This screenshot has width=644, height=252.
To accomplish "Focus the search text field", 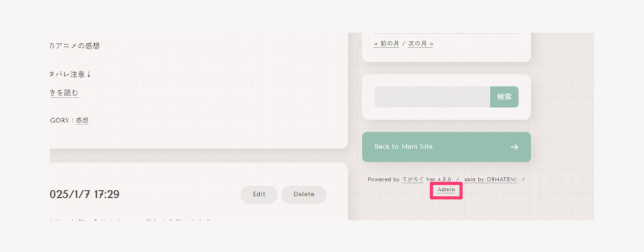I will pyautogui.click(x=432, y=97).
